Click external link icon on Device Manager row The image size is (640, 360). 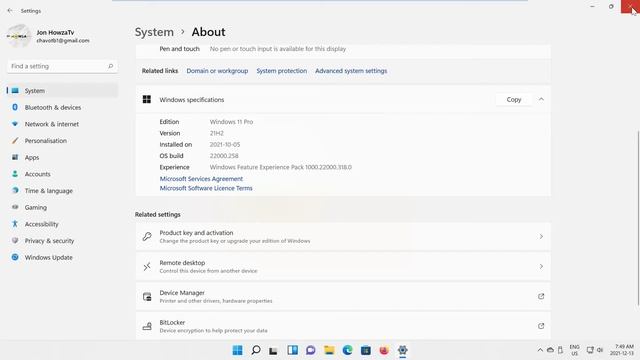(541, 296)
